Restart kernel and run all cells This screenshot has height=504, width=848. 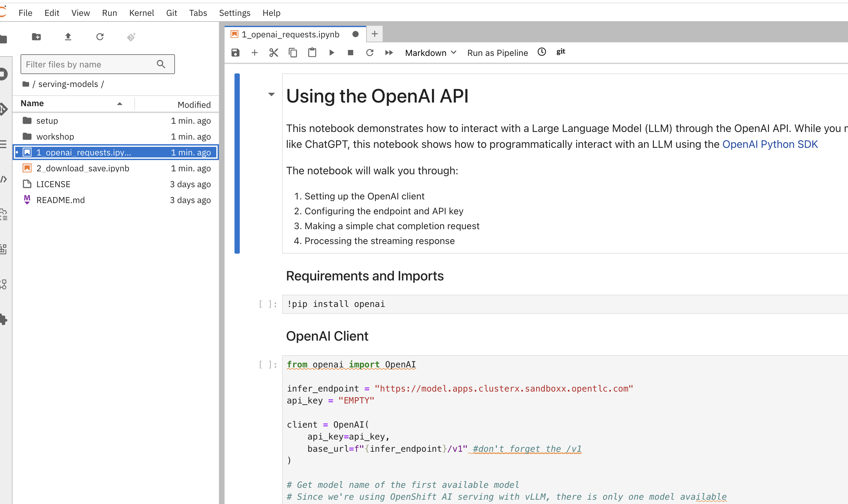tap(389, 53)
